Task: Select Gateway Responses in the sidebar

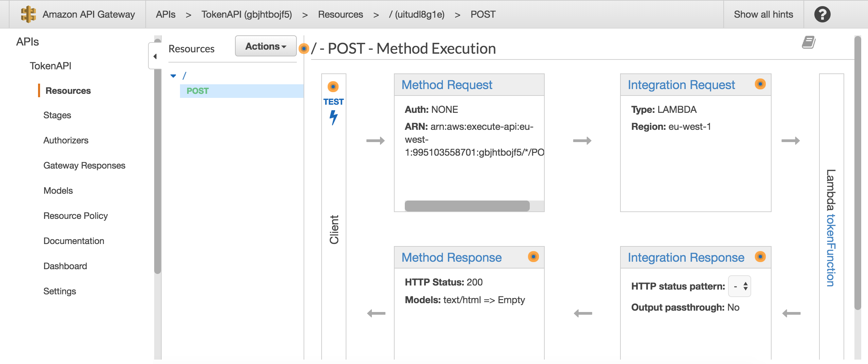Action: (85, 165)
